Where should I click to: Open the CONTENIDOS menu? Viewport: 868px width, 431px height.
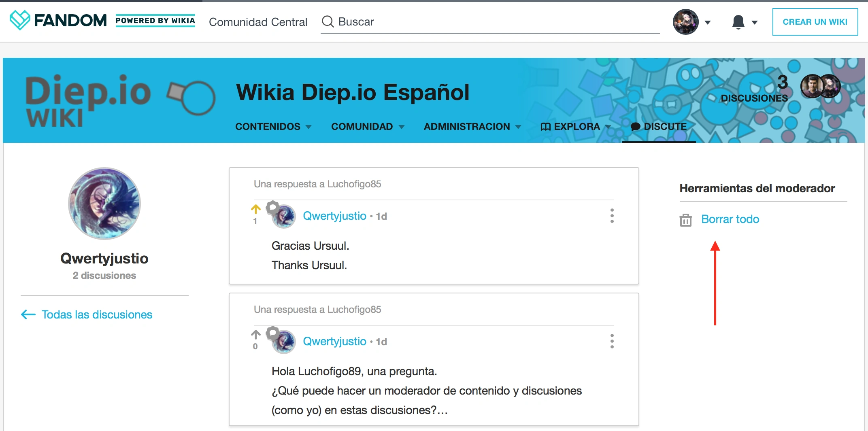[273, 127]
